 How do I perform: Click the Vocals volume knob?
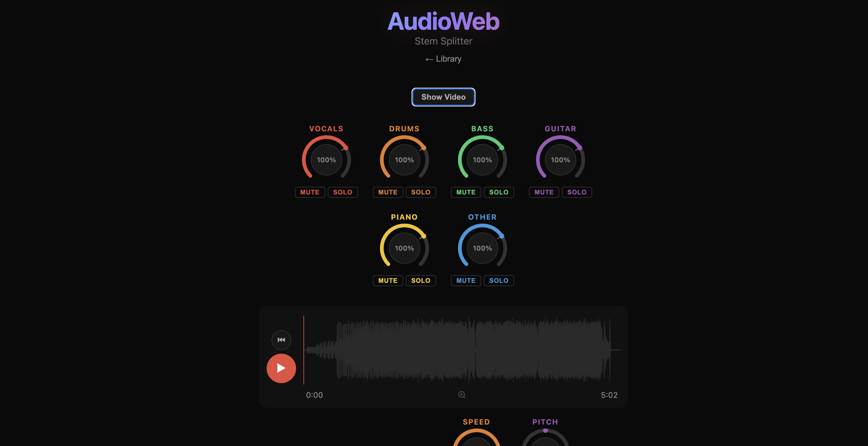pyautogui.click(x=326, y=160)
